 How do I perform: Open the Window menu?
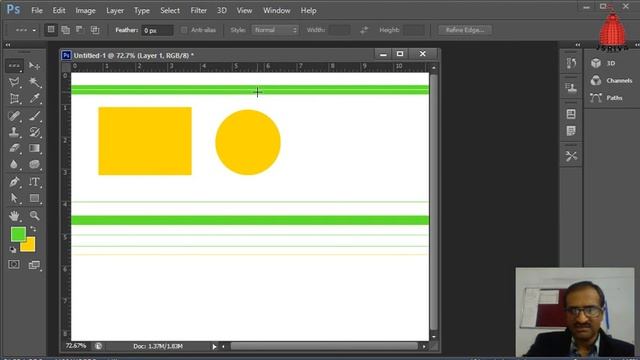pyautogui.click(x=276, y=11)
